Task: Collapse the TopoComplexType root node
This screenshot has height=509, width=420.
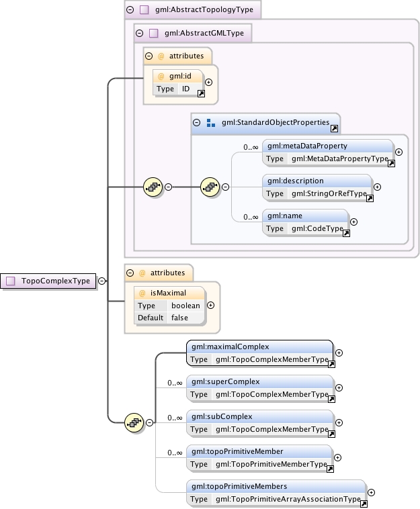Action: click(101, 281)
